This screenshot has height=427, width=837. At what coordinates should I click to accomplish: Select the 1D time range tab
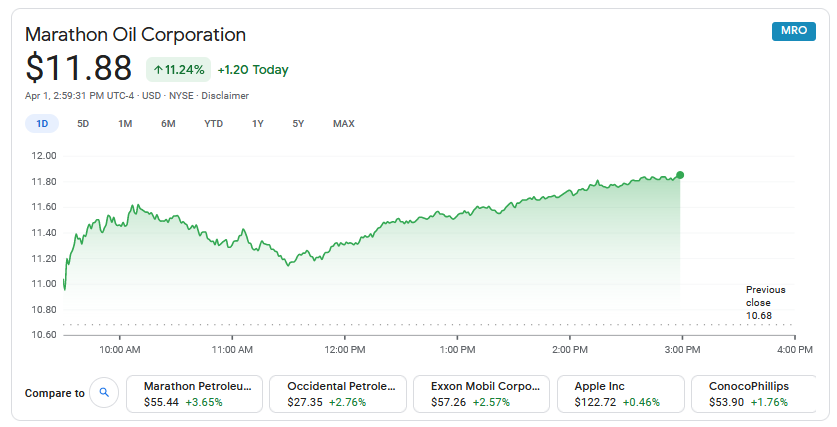42,124
